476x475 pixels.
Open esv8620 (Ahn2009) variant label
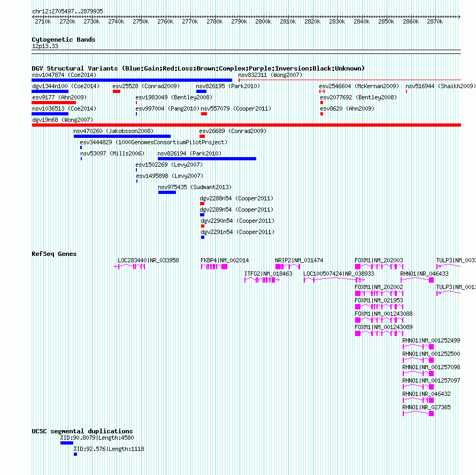click(347, 108)
